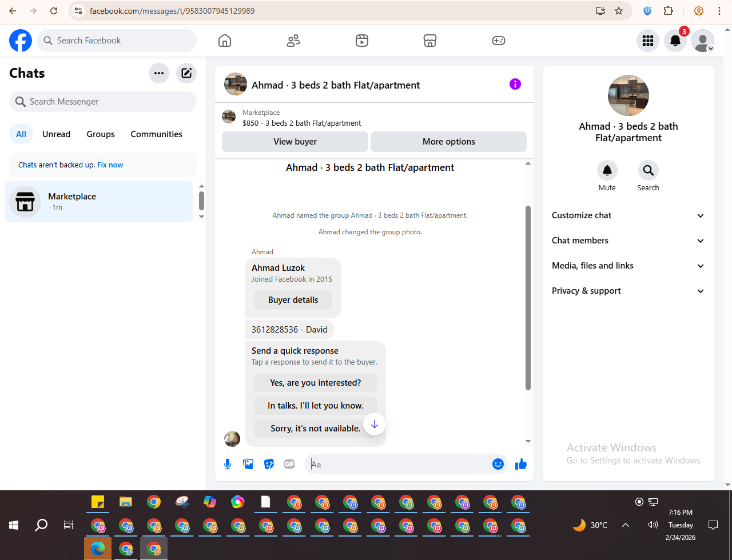
Task: Search in conversation with magnifier icon
Action: [x=649, y=170]
